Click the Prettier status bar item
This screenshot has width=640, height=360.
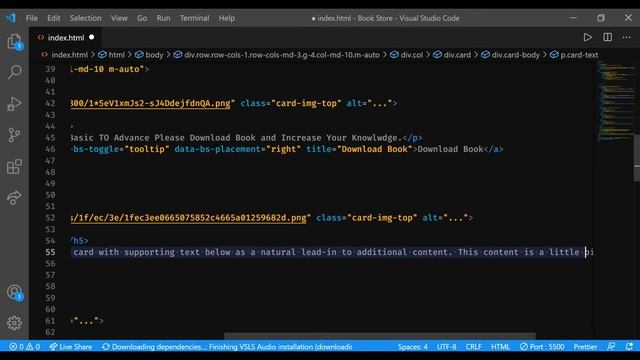(585, 347)
